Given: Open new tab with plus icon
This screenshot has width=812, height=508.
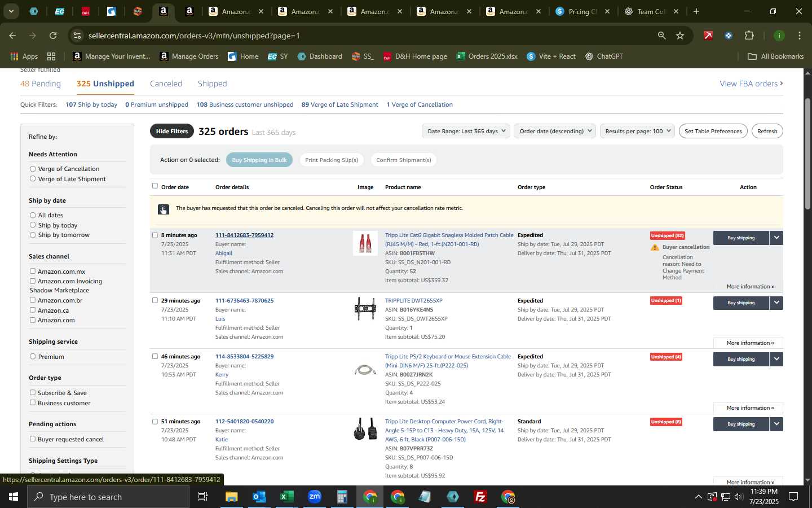Looking at the screenshot, I should [696, 11].
